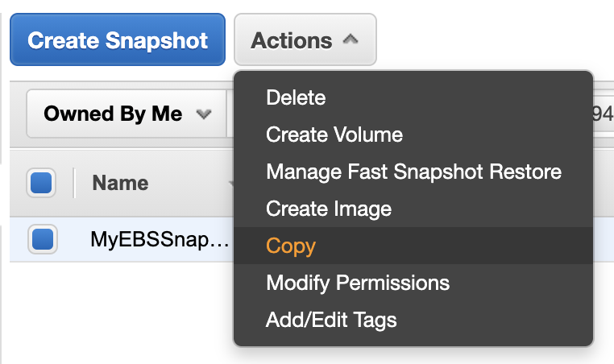Toggle the select-all checkbox in header

tap(41, 183)
